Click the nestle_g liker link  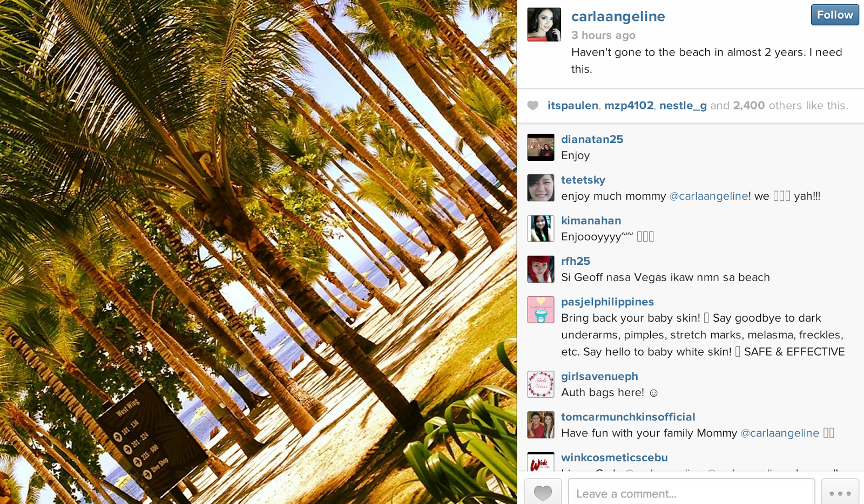pyautogui.click(x=683, y=106)
